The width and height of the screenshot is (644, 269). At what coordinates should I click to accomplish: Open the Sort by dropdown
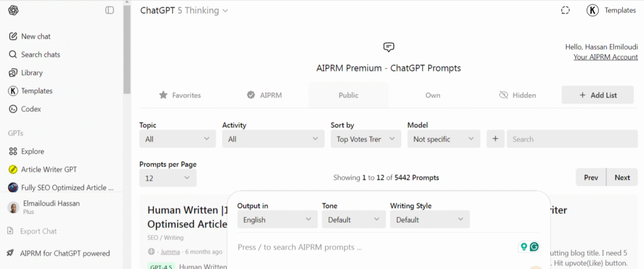click(x=365, y=139)
